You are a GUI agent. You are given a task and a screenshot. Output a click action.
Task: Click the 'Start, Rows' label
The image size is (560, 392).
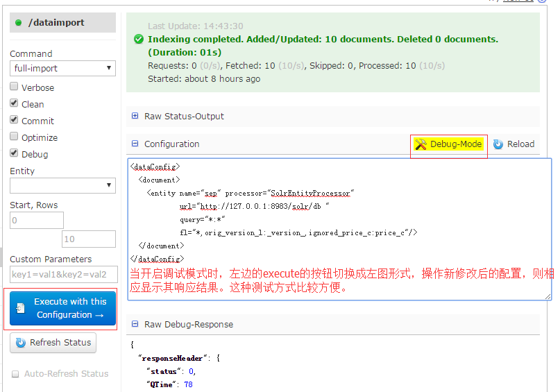pyautogui.click(x=33, y=205)
